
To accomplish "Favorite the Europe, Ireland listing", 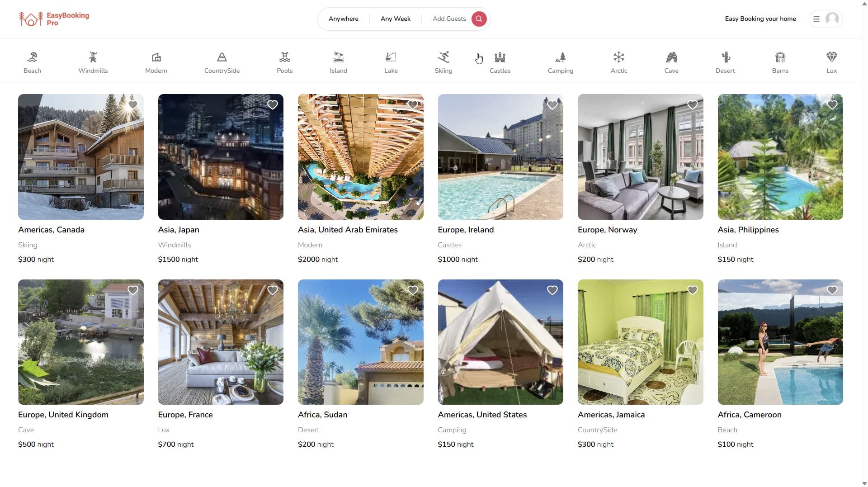I will point(552,105).
